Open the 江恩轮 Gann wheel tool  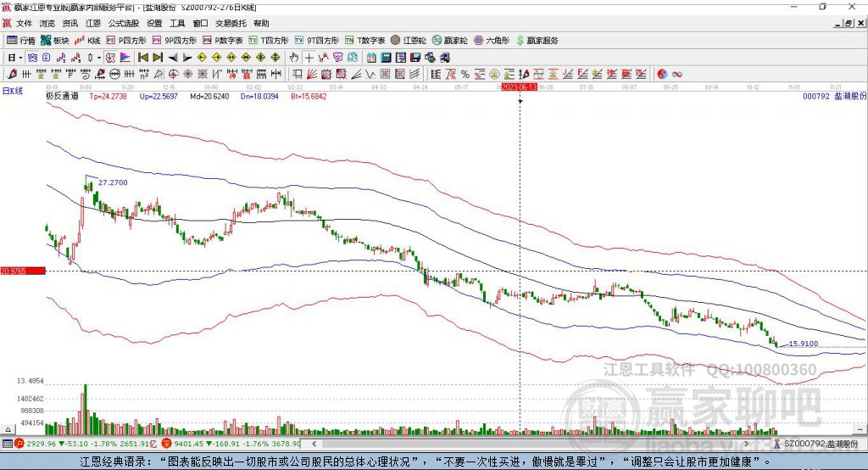(409, 41)
